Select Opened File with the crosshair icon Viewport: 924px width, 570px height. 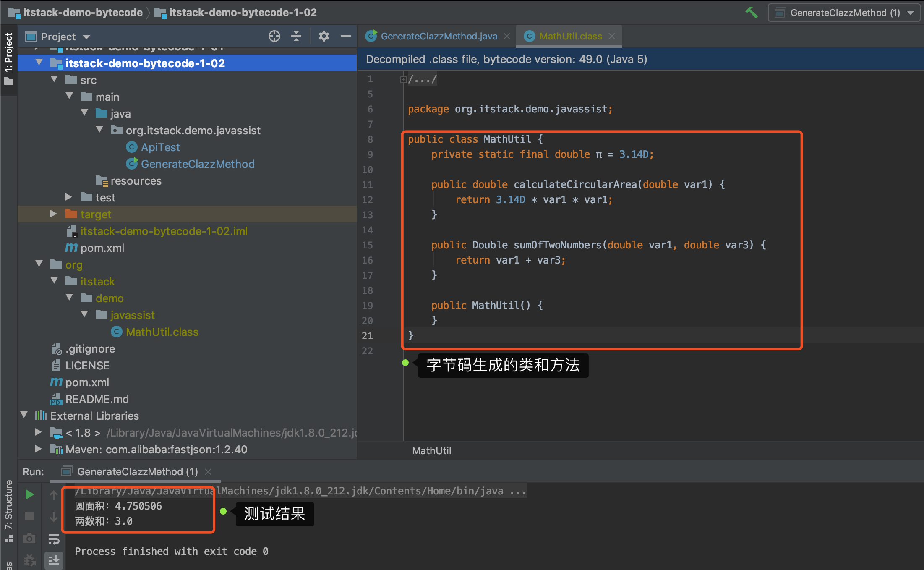(274, 37)
